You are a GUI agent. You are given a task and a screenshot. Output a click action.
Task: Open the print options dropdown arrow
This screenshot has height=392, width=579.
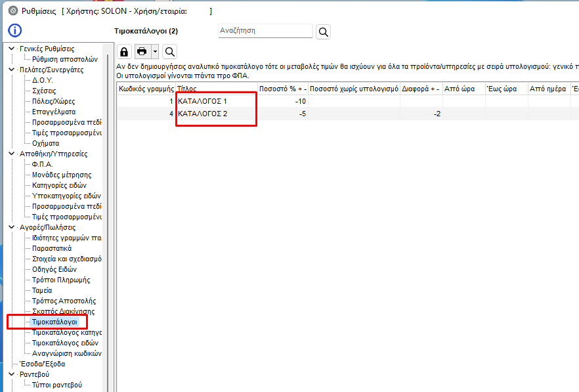tap(154, 52)
